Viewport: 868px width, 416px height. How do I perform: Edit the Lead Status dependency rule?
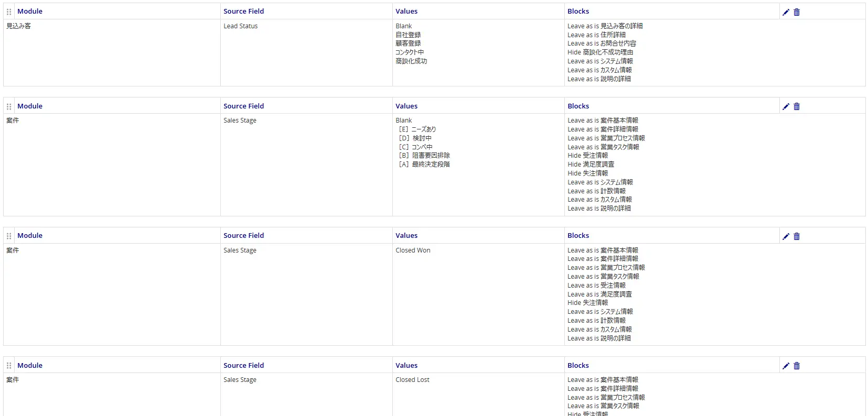786,12
